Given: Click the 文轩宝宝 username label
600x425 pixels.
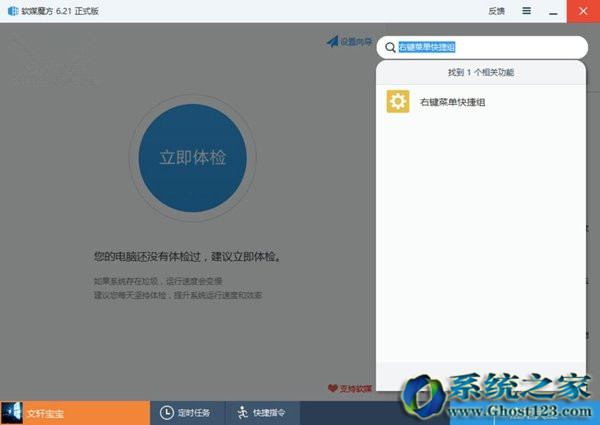Looking at the screenshot, I should (x=45, y=413).
